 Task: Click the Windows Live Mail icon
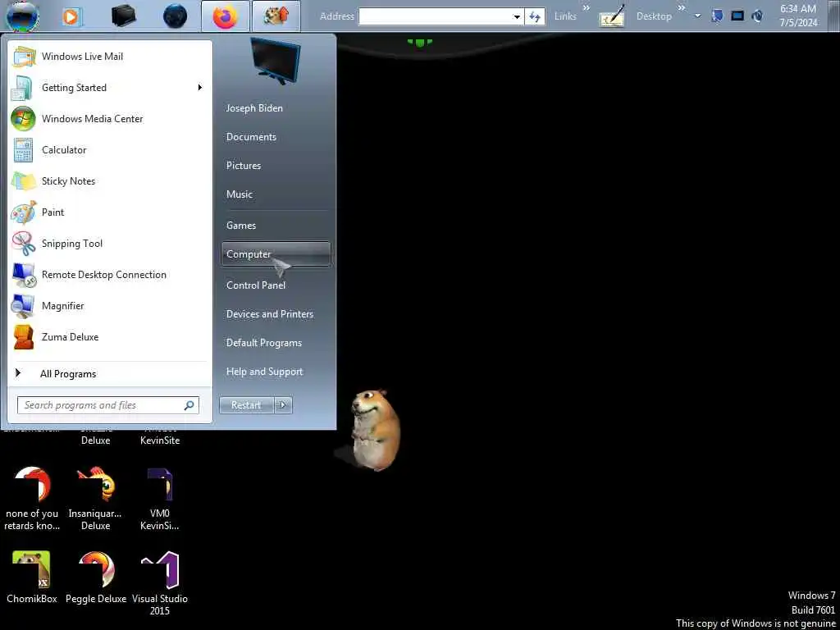click(24, 57)
